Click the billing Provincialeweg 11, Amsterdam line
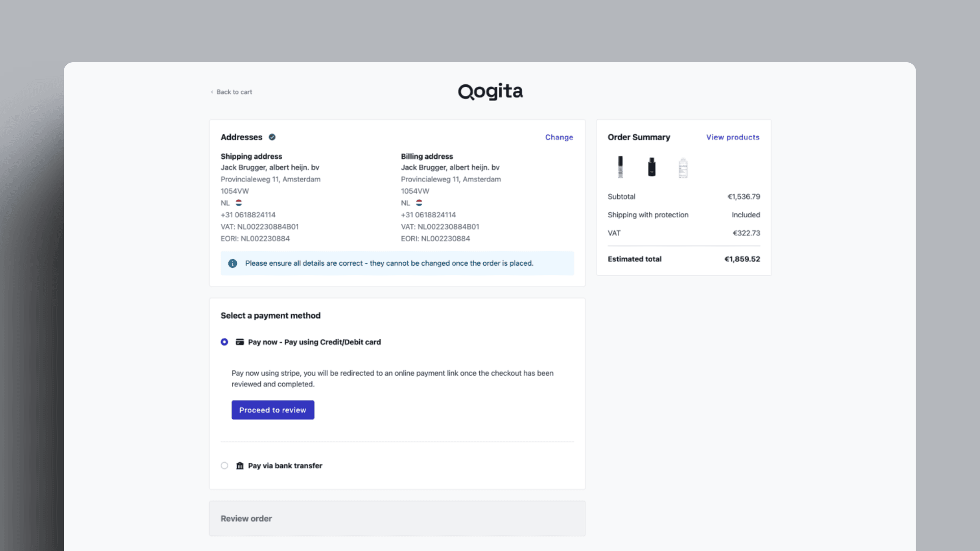980x551 pixels. [x=451, y=179]
